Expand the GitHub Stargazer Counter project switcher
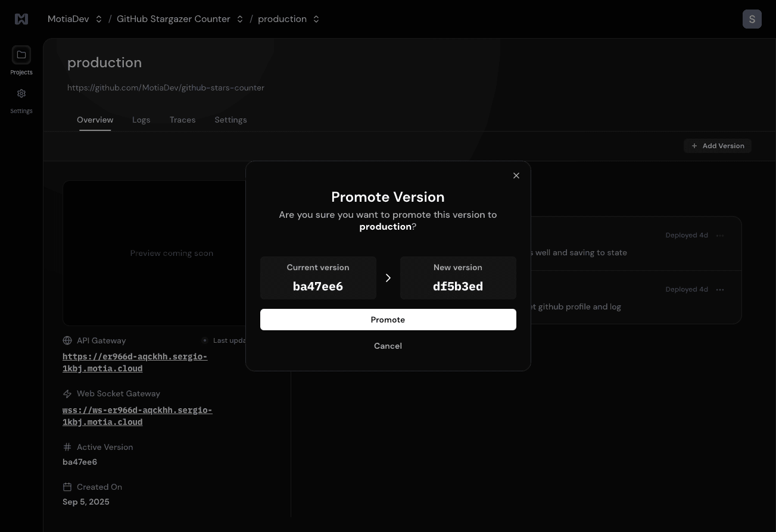This screenshot has height=532, width=776. (x=240, y=19)
